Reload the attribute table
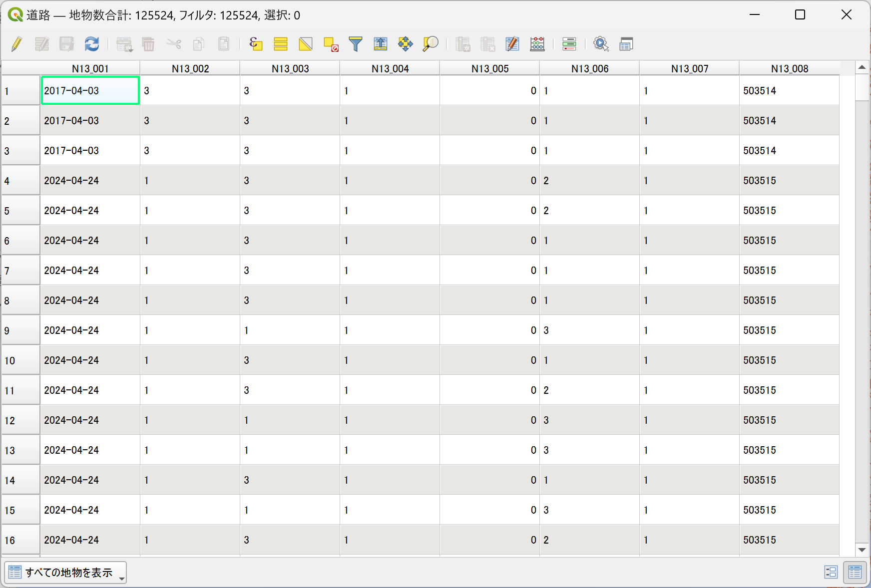 pos(92,44)
